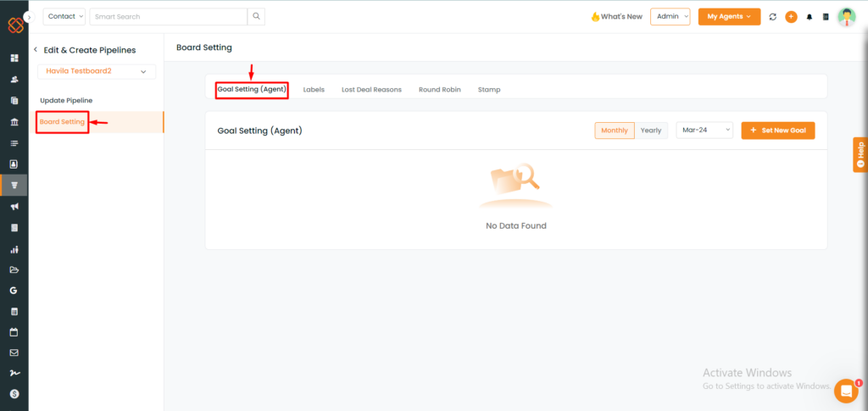Switch to Lost Deal Reasons tab

pos(371,90)
